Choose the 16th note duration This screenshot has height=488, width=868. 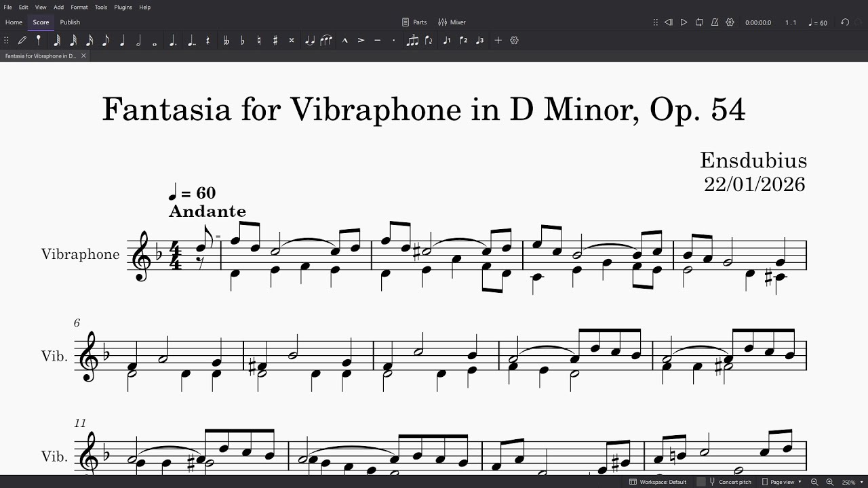pyautogui.click(x=90, y=41)
